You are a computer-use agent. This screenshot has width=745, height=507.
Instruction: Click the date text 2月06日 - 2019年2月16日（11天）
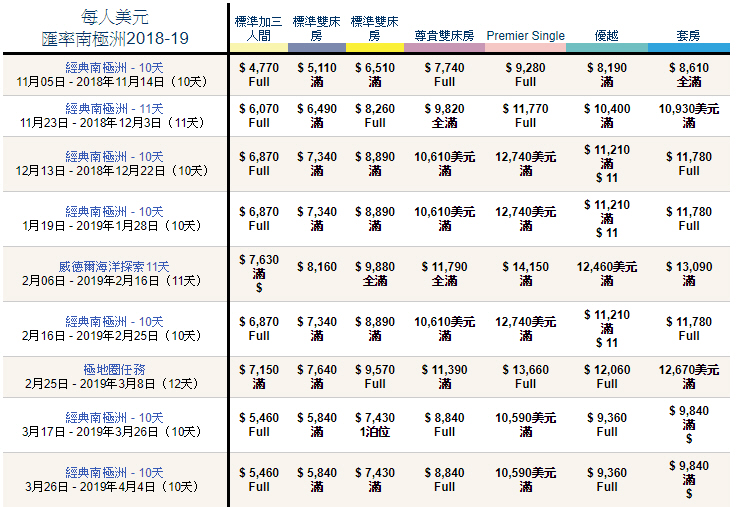point(112,281)
